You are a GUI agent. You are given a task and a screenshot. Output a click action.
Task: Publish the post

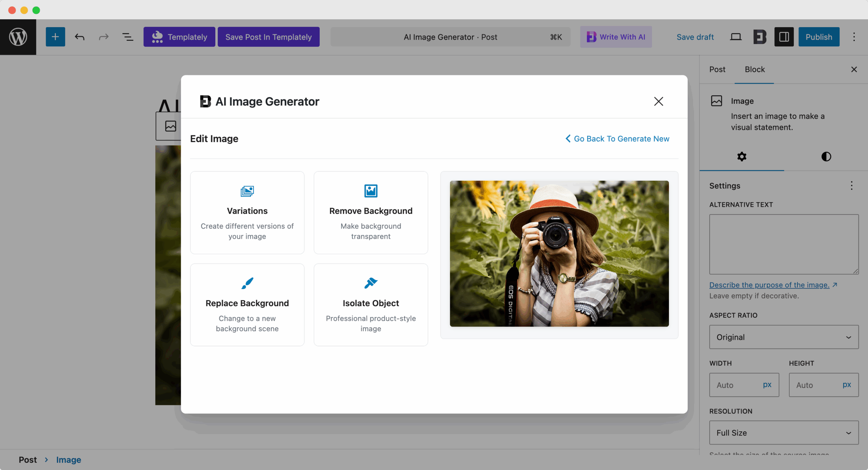(818, 37)
